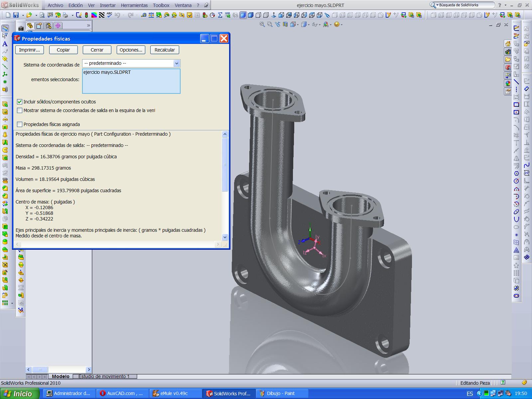The image size is (532, 399).
Task: Switch to Estudio de movimiento 1 tab
Action: 104,376
